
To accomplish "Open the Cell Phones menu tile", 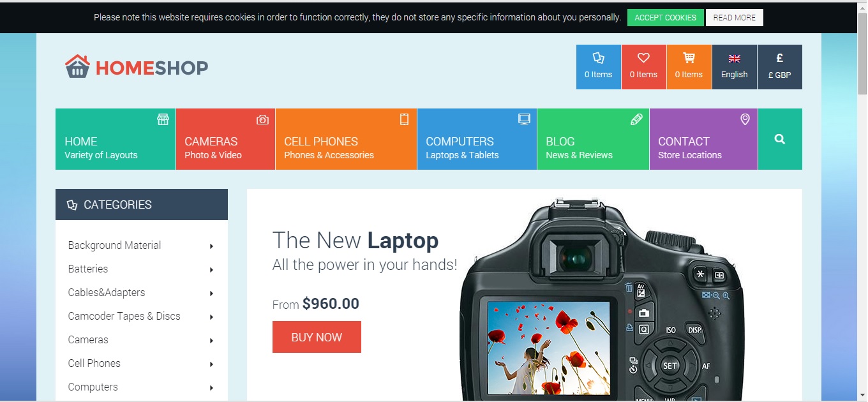I will [346, 139].
